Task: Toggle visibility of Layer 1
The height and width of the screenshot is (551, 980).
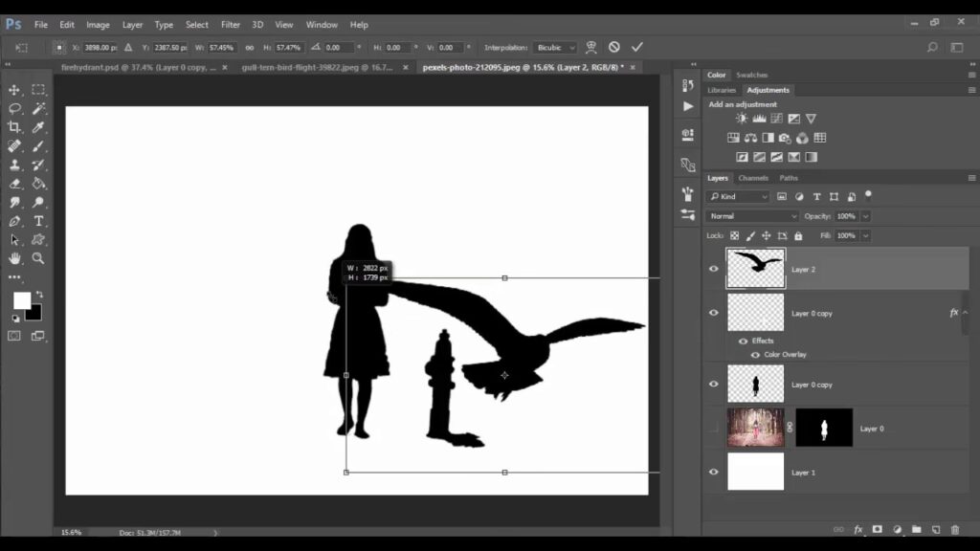Action: (x=713, y=472)
